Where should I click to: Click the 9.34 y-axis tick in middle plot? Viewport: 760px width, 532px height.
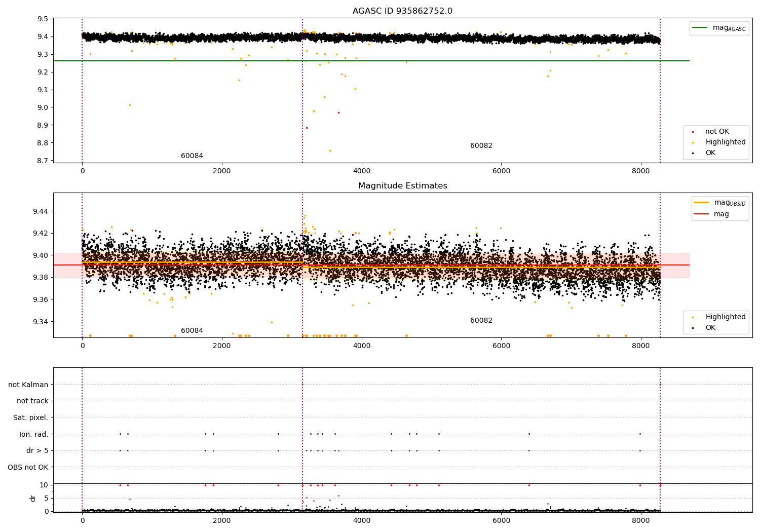tap(41, 322)
